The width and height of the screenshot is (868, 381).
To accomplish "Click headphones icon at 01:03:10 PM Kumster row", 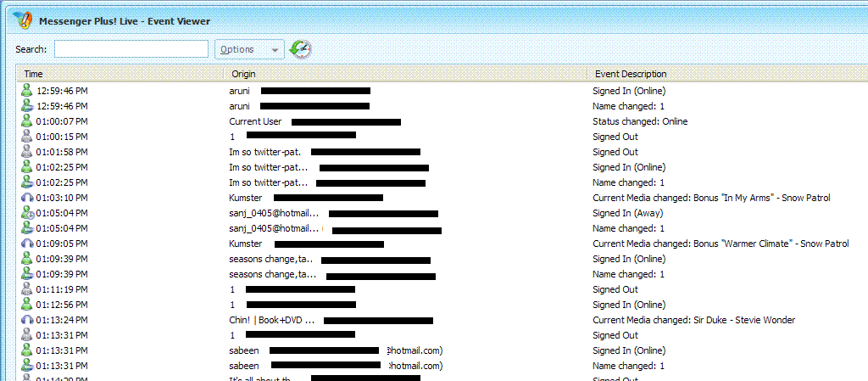I will [27, 198].
